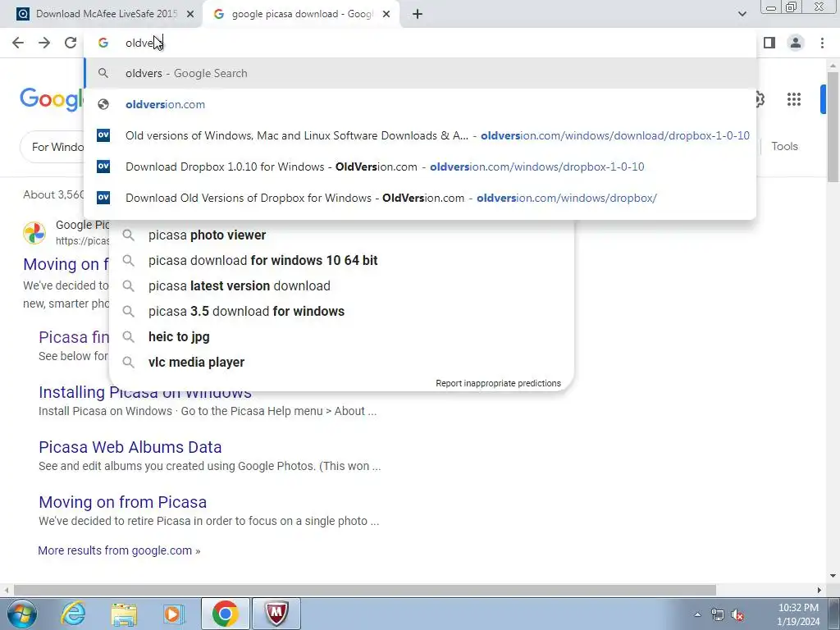
Task: Choose 'picasa download for windows 10 64 bit' prediction
Action: 341,260
